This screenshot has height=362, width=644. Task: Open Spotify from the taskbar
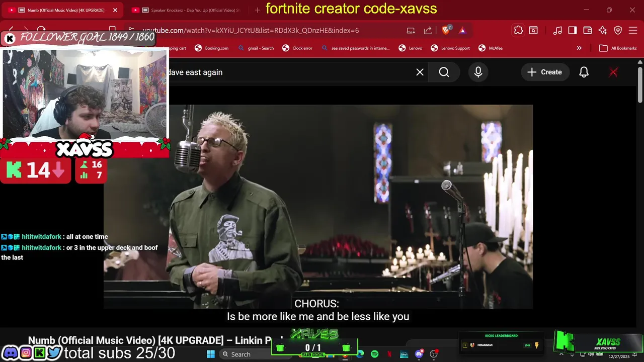[x=374, y=354]
